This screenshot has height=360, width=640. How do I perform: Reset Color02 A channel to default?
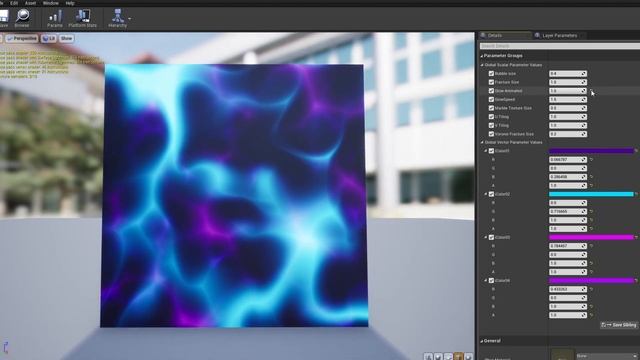tap(591, 229)
